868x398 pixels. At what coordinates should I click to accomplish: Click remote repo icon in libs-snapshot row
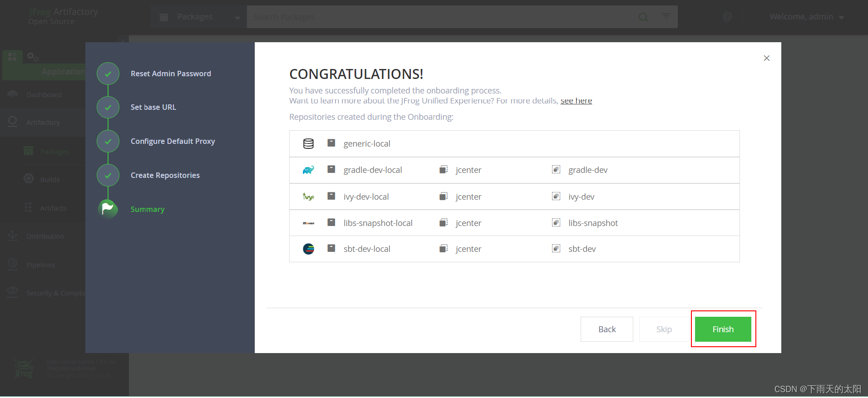click(444, 222)
